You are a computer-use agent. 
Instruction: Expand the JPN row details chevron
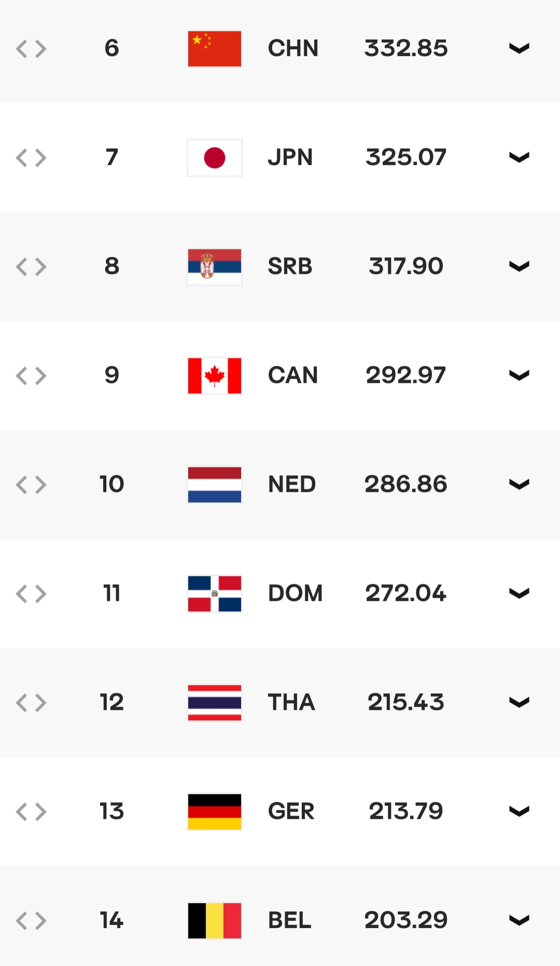click(519, 157)
